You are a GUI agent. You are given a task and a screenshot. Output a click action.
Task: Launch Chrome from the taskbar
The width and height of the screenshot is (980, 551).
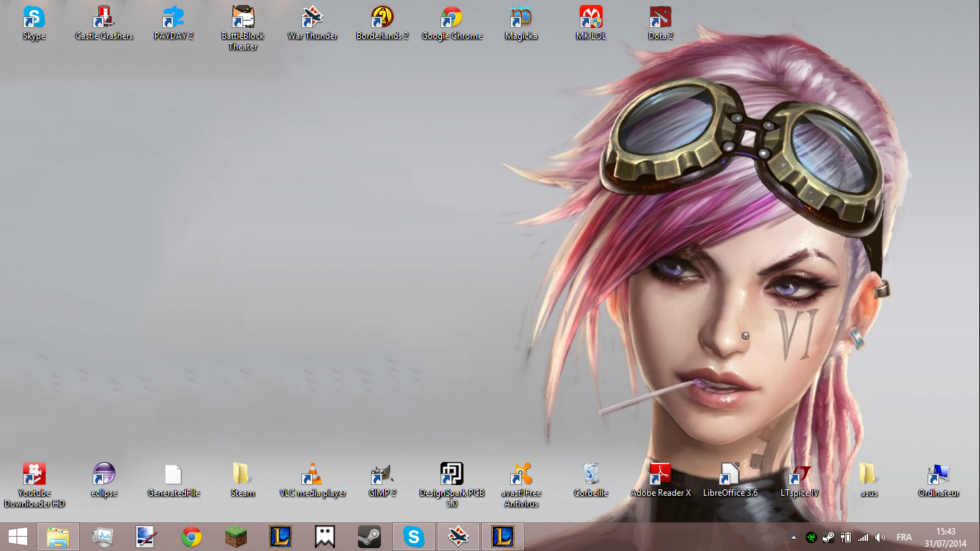[x=191, y=536]
